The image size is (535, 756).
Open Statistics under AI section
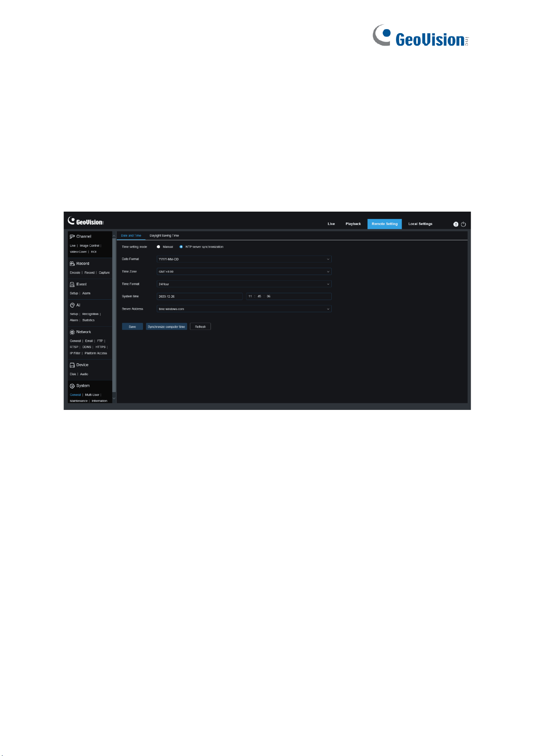[x=88, y=320]
